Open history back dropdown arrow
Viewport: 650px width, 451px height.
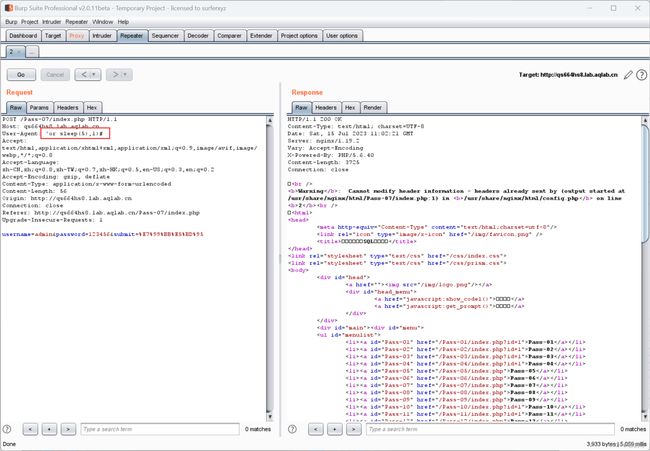(94, 75)
